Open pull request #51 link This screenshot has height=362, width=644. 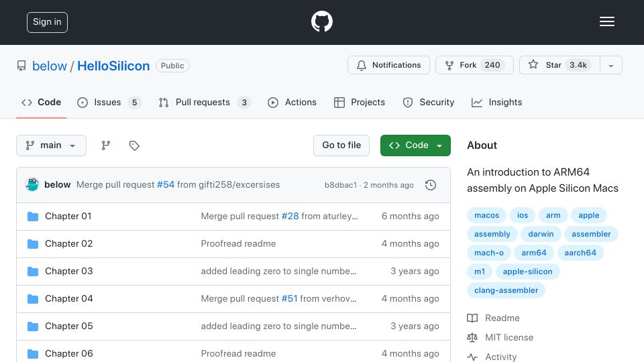point(289,299)
